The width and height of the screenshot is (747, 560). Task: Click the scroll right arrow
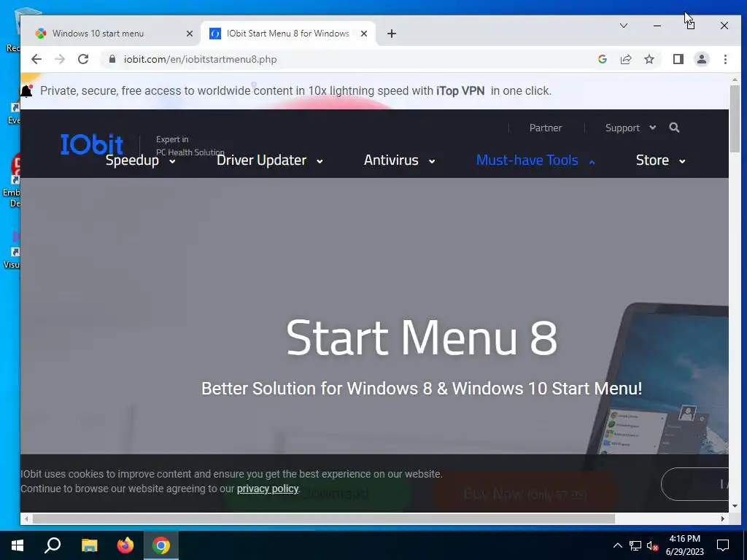723,518
